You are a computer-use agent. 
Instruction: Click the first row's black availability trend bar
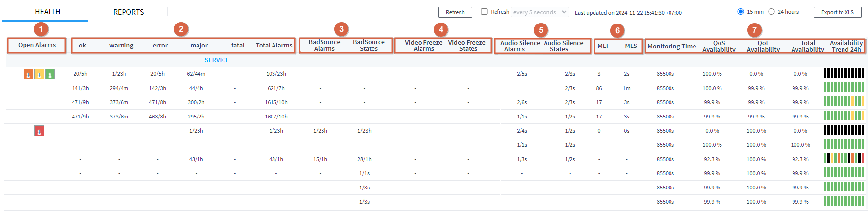(843, 73)
